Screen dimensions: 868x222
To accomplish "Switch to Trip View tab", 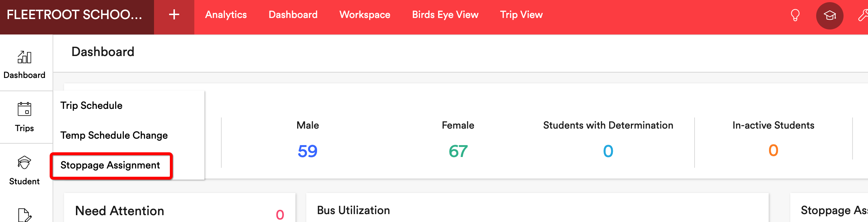I will click(x=521, y=15).
